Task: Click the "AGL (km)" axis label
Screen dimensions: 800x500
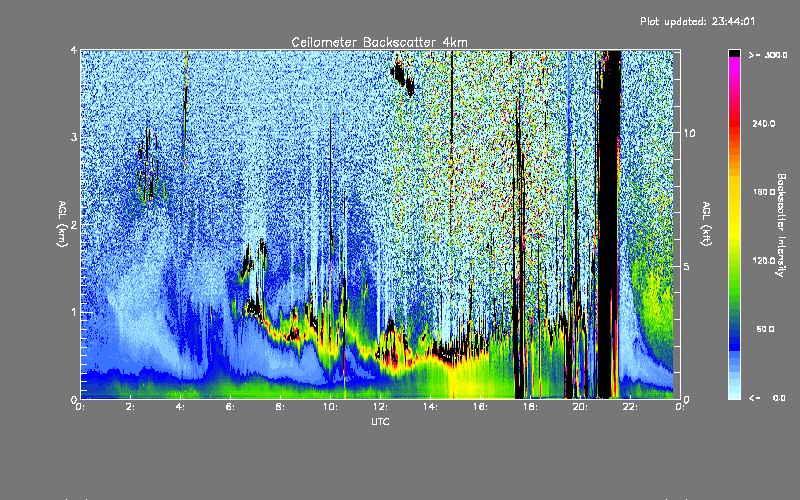Action: [62, 224]
